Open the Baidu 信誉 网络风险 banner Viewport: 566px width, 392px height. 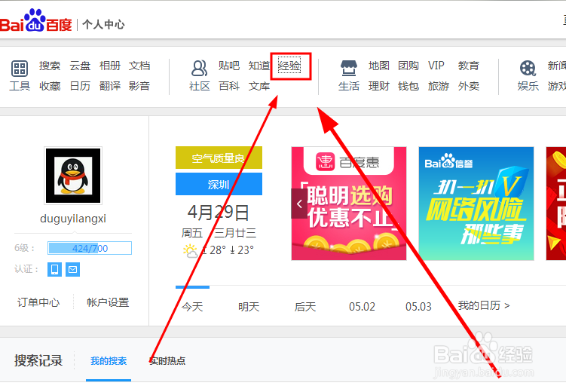[x=476, y=204]
